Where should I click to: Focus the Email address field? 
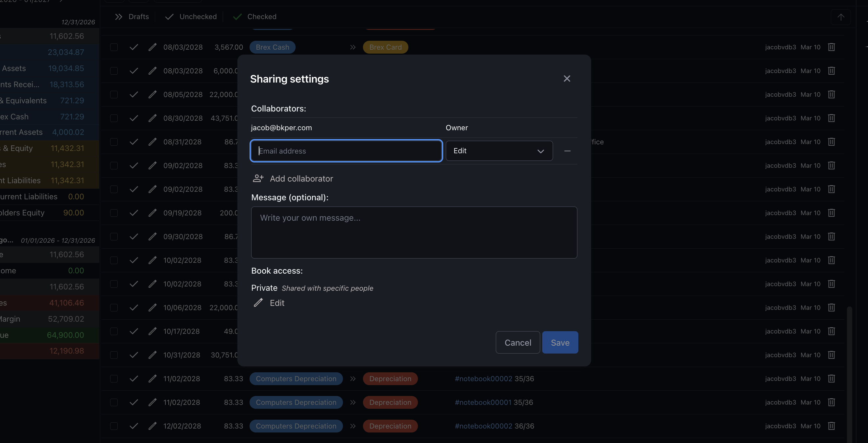(x=347, y=151)
